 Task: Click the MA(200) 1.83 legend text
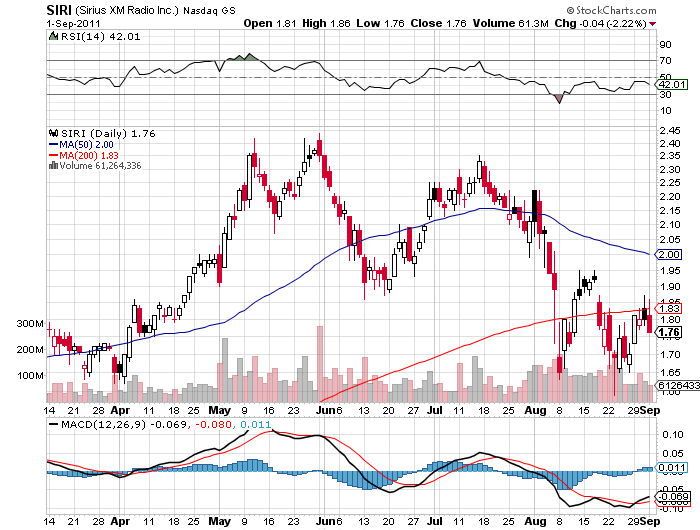pos(89,155)
